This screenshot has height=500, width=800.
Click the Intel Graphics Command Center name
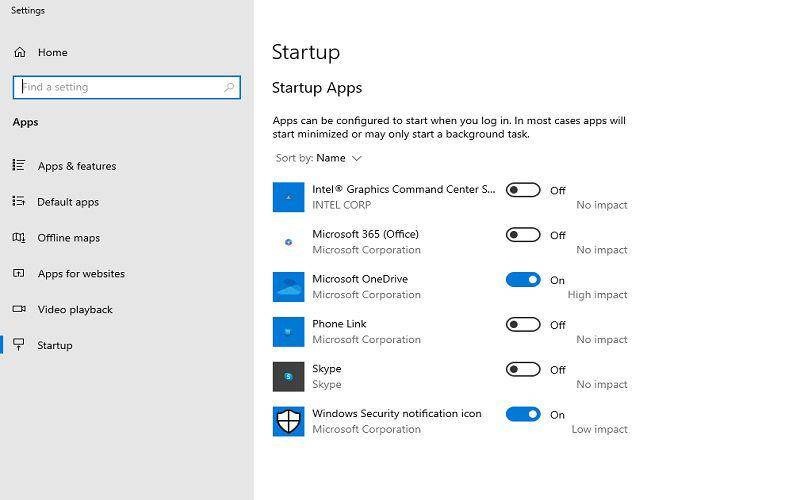404,189
